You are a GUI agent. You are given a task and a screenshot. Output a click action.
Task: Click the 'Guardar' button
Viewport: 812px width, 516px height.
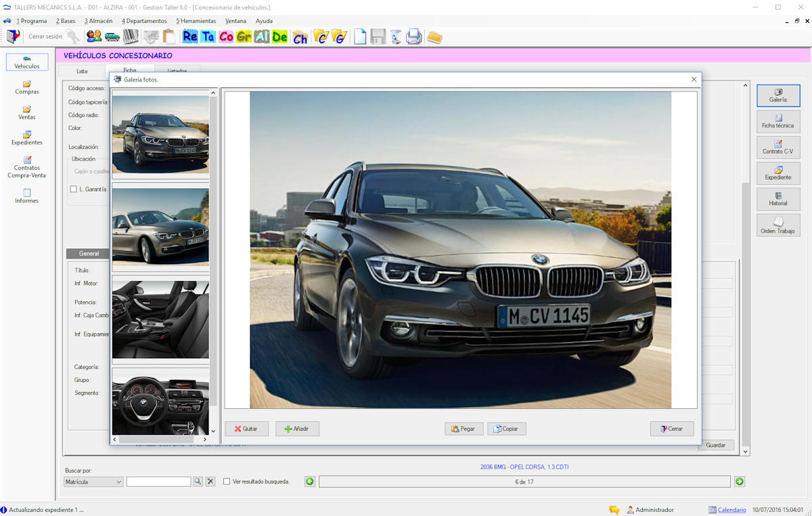[716, 445]
